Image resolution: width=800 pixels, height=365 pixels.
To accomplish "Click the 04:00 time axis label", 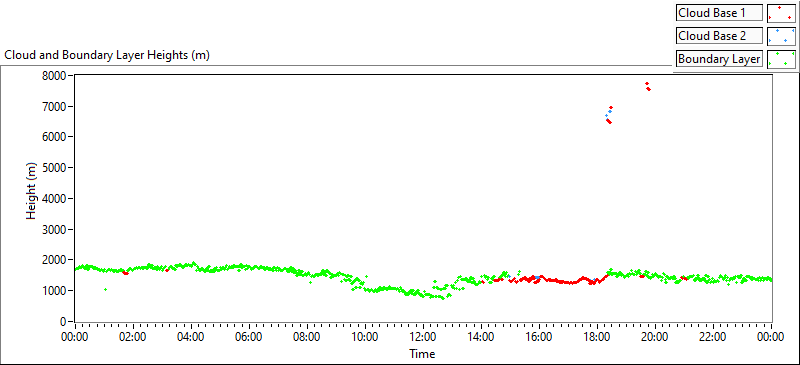I will click(191, 337).
